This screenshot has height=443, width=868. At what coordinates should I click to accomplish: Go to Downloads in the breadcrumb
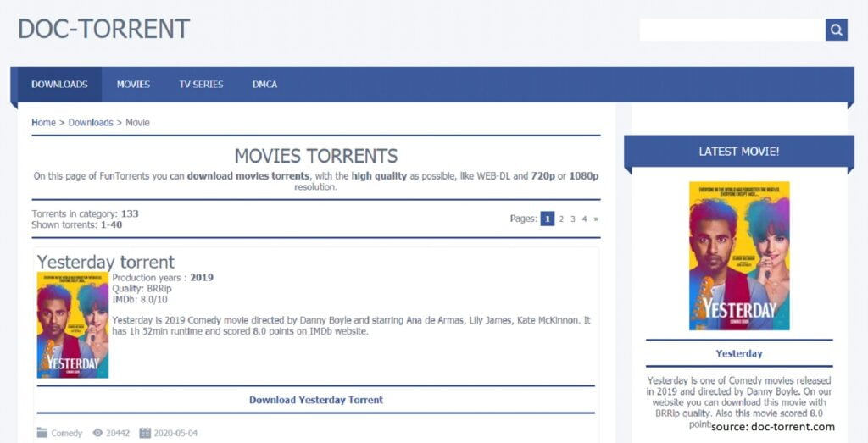91,122
